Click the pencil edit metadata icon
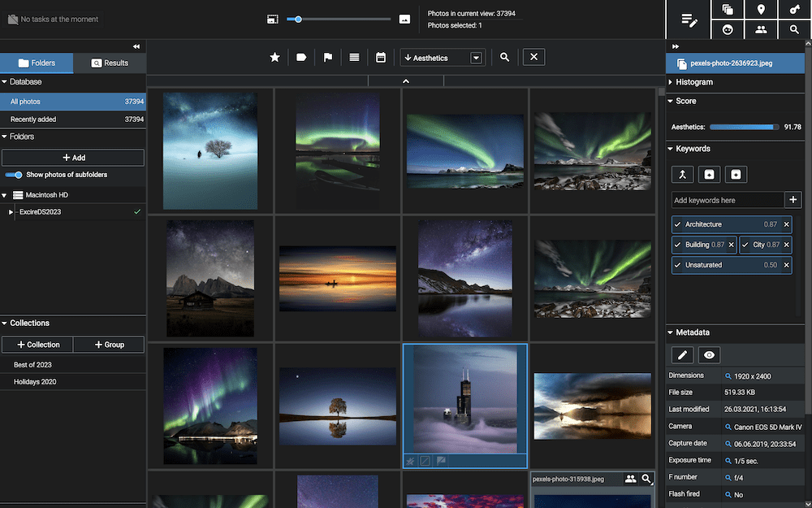812x508 pixels. tap(683, 355)
